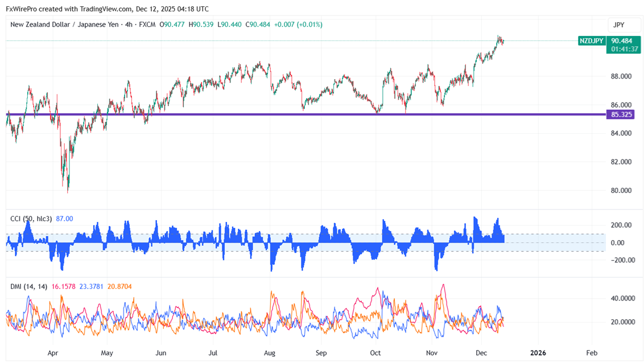Click the Aug label on time axis
This screenshot has width=644, height=363.
coord(270,353)
